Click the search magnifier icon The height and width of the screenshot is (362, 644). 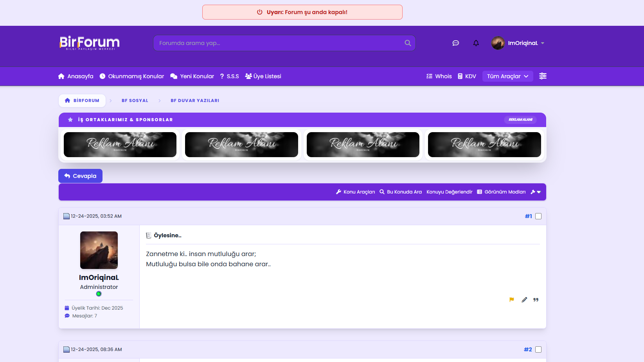click(x=408, y=43)
